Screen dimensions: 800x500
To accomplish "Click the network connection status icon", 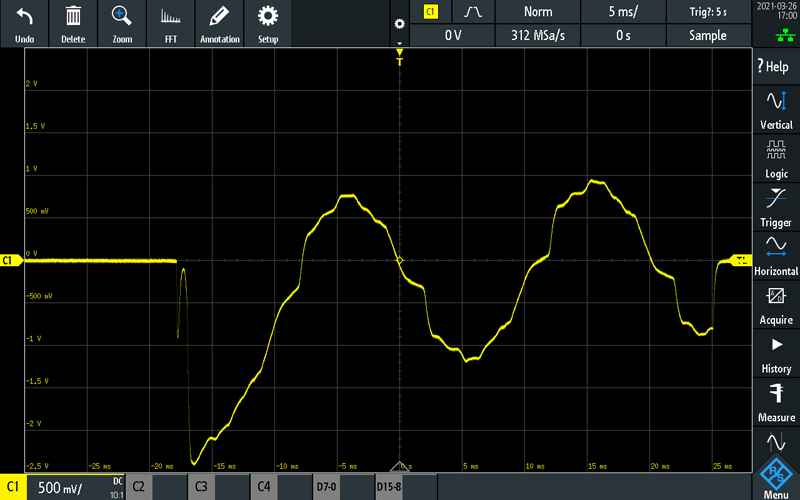I will [785, 36].
